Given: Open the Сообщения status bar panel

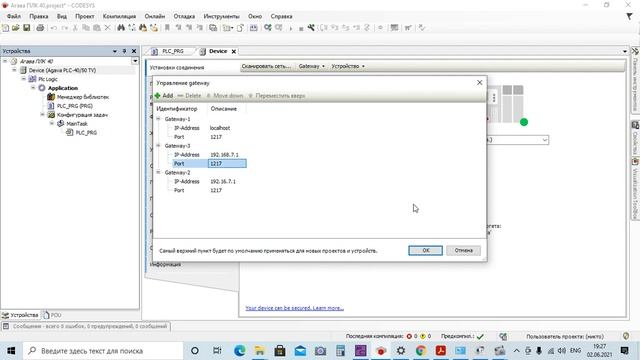Looking at the screenshot, I should coord(86,327).
